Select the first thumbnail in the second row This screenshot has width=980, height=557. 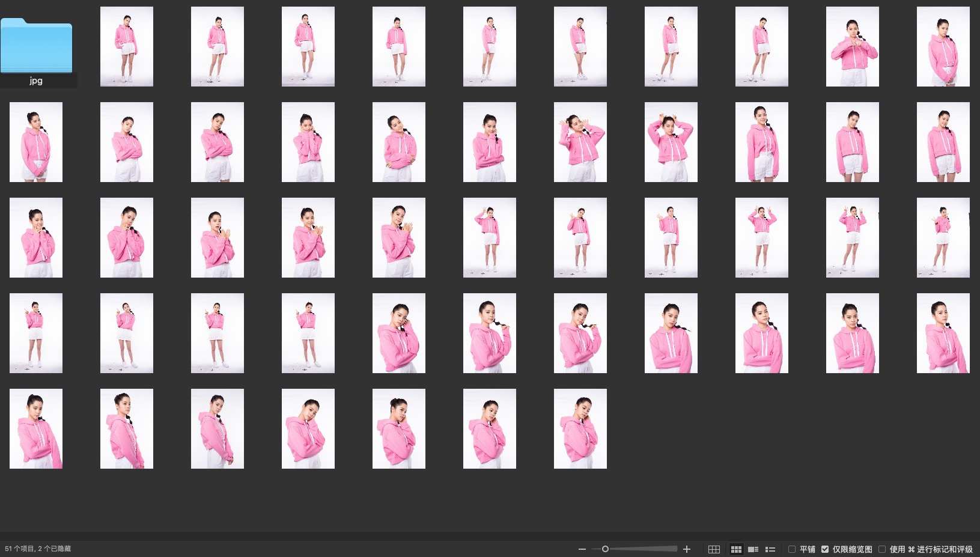point(36,142)
